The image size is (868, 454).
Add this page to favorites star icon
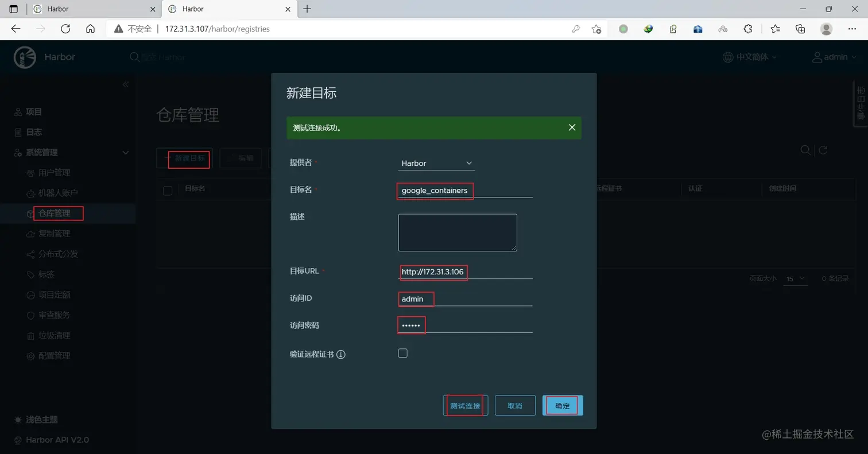point(596,29)
